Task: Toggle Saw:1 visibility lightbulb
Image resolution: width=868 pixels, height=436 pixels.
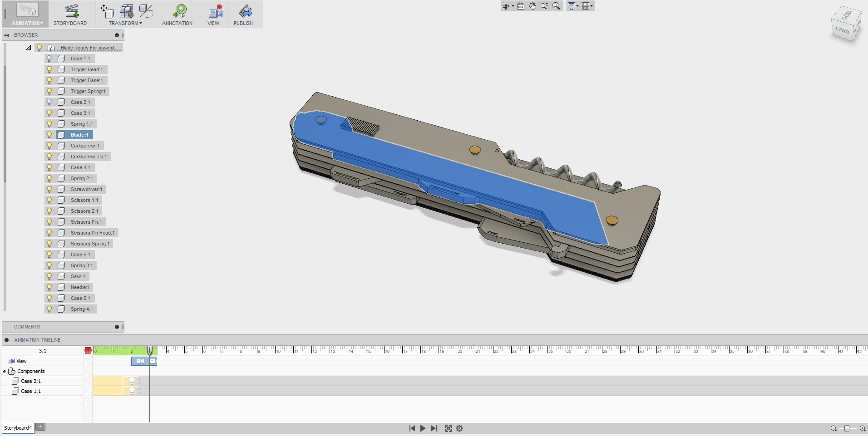Action: point(49,276)
